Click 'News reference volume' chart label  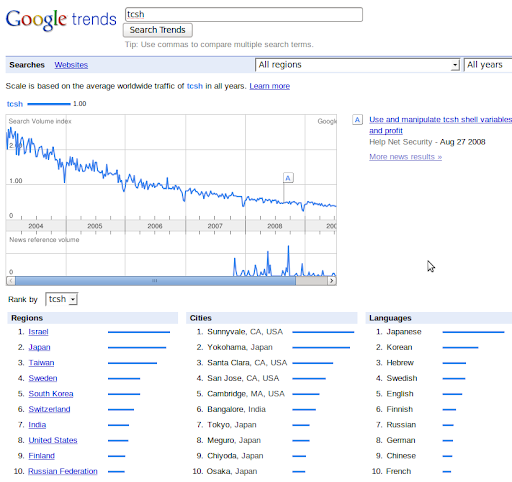[44, 240]
